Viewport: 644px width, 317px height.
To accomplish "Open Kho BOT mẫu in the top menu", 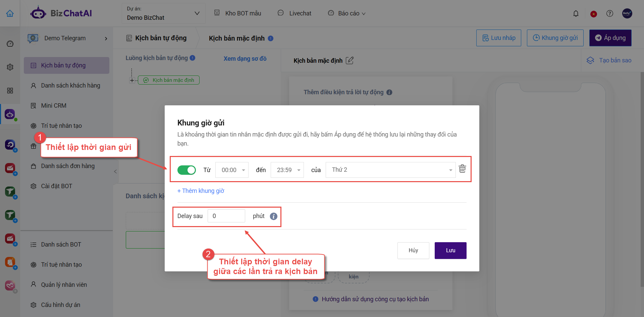I will [237, 13].
